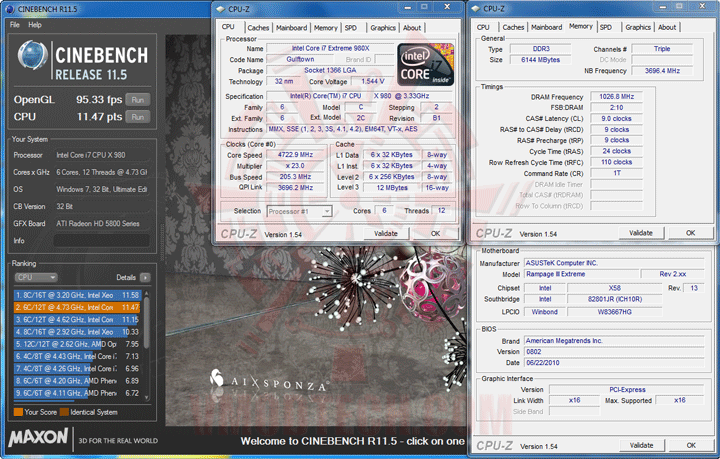Select ranking row 2 6C/12T @ 4.73 GHz
Viewport: 720px width, 459px height.
pos(77,307)
